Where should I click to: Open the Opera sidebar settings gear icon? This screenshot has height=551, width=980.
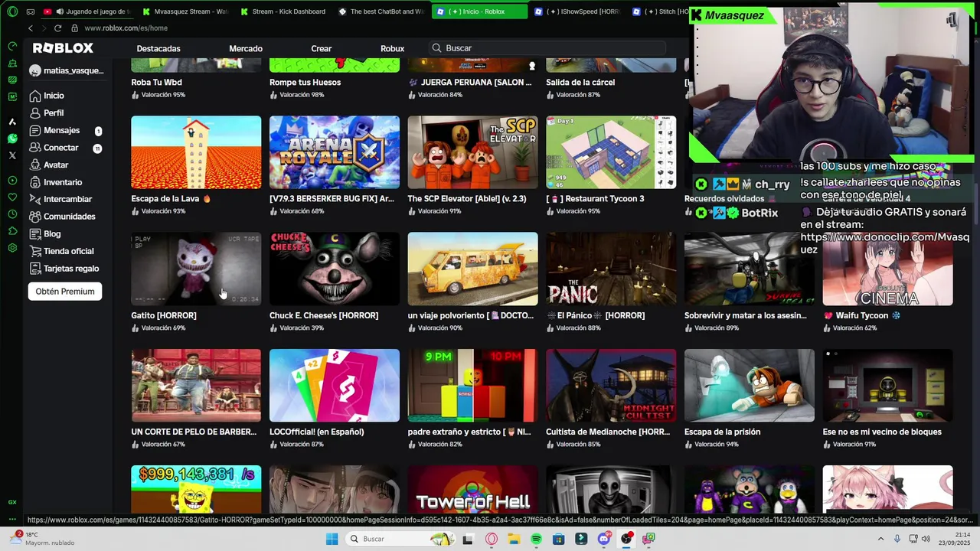click(x=12, y=248)
